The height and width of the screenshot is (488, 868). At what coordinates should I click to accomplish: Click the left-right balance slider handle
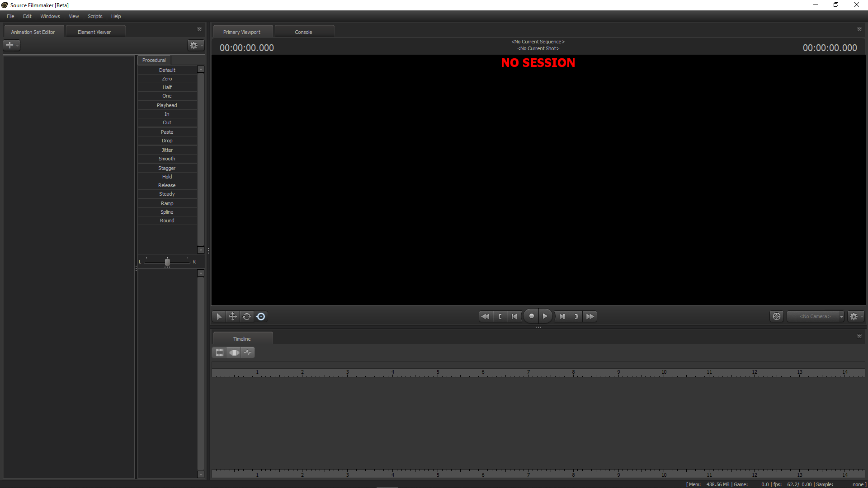click(x=167, y=262)
